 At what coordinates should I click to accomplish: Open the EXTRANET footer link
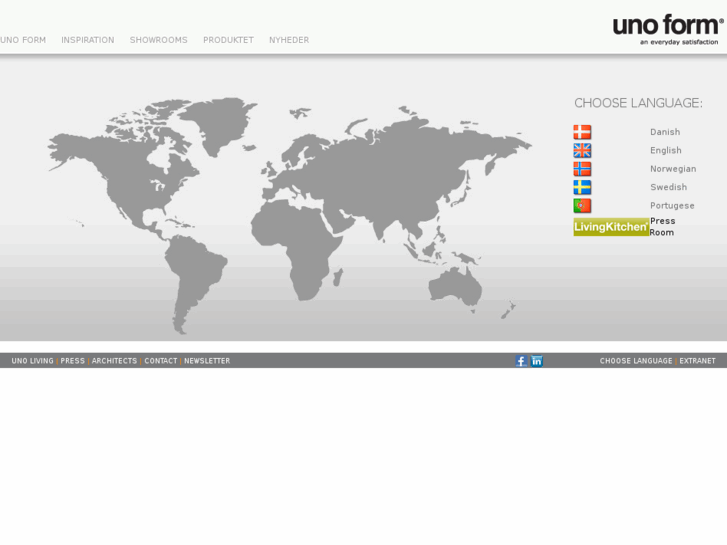click(697, 361)
